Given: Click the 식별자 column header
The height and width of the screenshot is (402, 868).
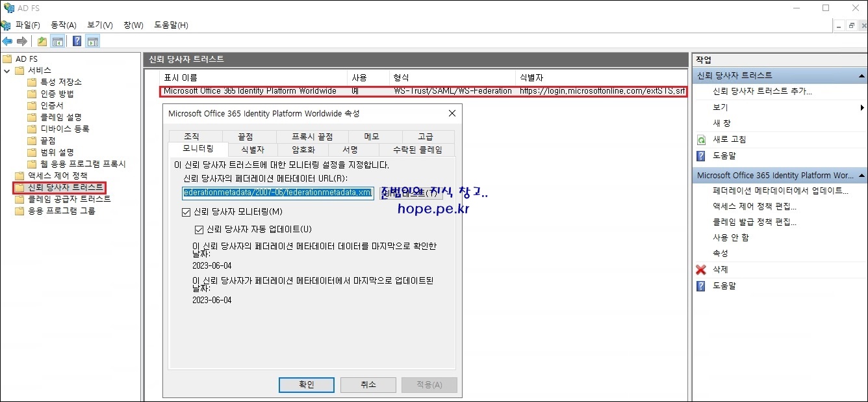Looking at the screenshot, I should click(x=601, y=77).
